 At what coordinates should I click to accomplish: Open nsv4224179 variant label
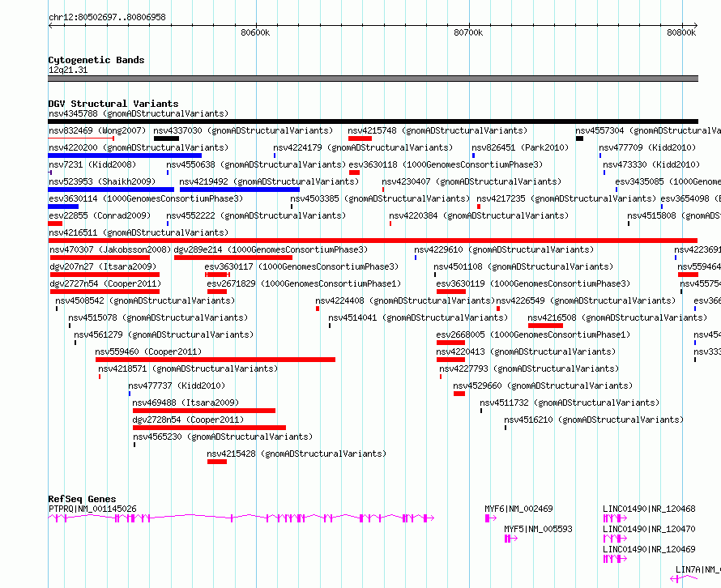363,147
